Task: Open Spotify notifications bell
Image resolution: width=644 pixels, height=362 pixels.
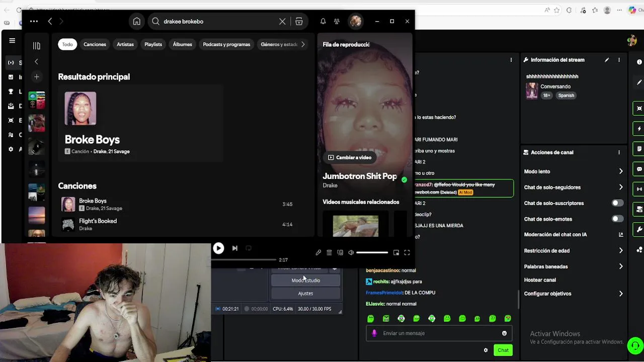Action: point(323,22)
